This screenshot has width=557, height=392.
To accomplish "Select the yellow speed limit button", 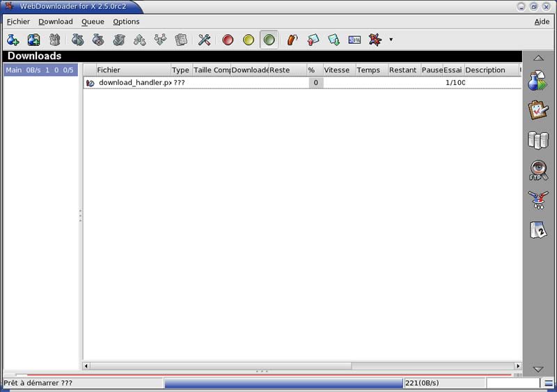I will tap(249, 40).
